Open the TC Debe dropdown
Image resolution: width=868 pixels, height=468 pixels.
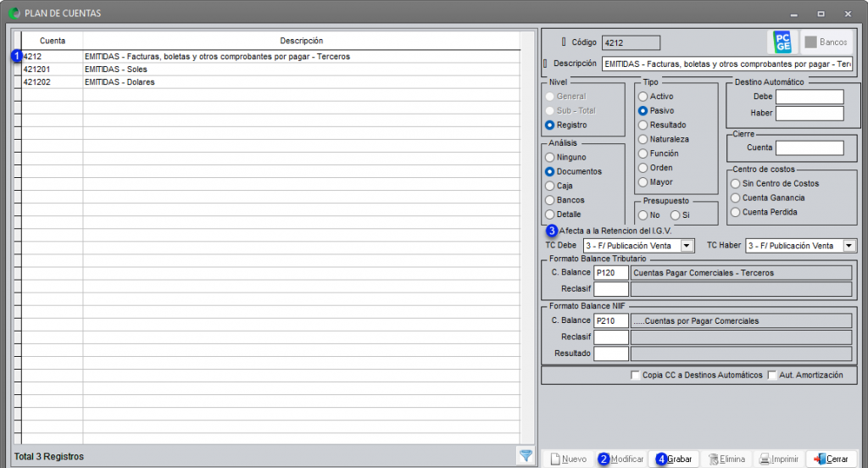coord(687,245)
